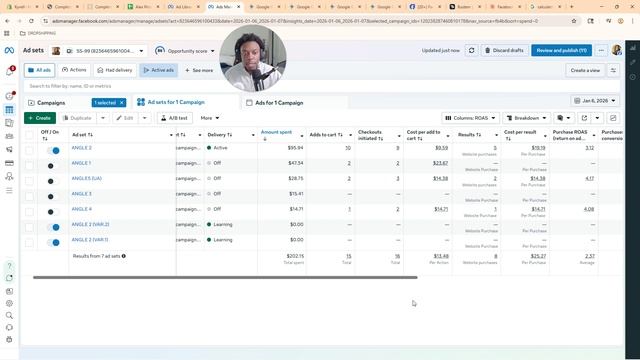This screenshot has width=640, height=360.
Task: Switch to the All ads view tab
Action: (40, 70)
